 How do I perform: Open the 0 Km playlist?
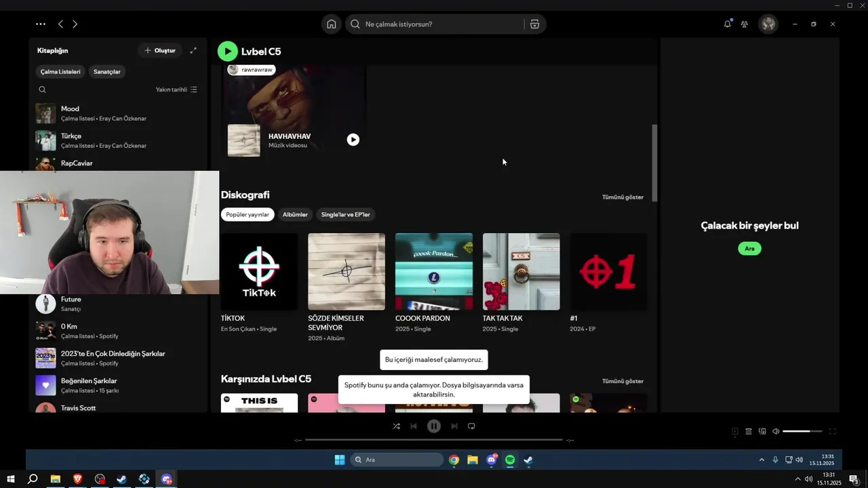pyautogui.click(x=119, y=331)
